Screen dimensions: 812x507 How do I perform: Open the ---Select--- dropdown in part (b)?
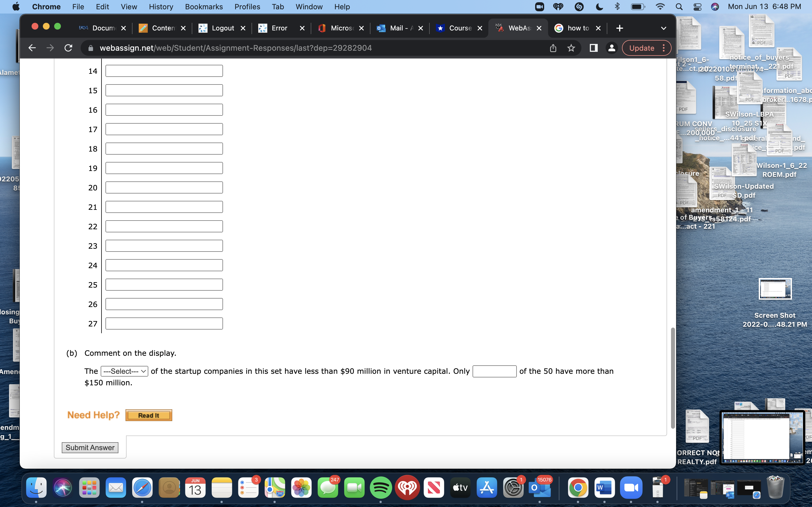tap(124, 371)
